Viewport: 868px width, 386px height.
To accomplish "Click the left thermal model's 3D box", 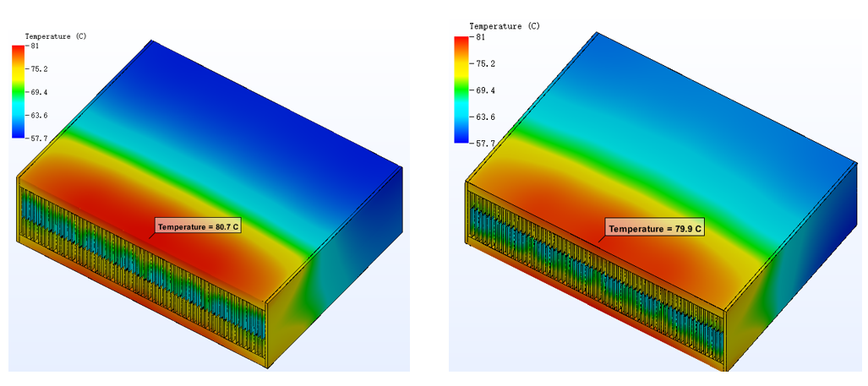I will pos(210,204).
